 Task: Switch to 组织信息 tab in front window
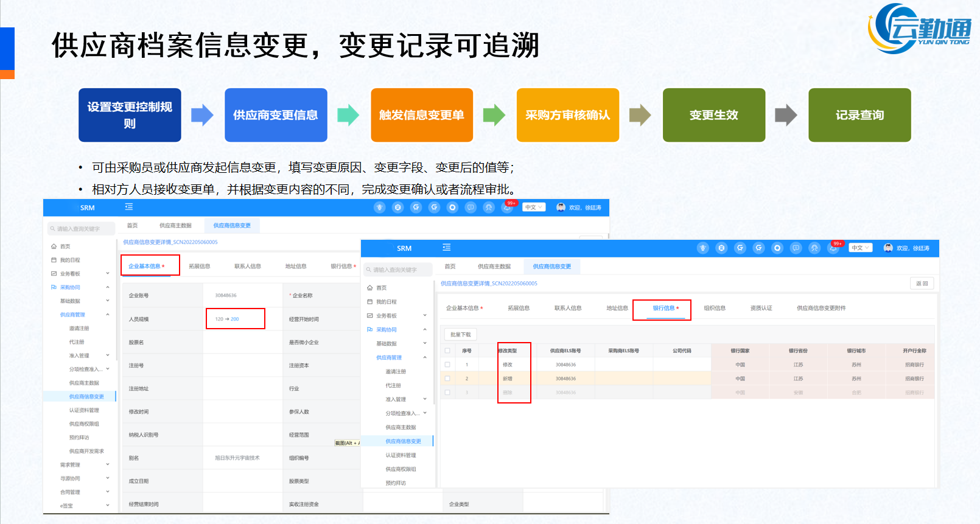point(715,308)
